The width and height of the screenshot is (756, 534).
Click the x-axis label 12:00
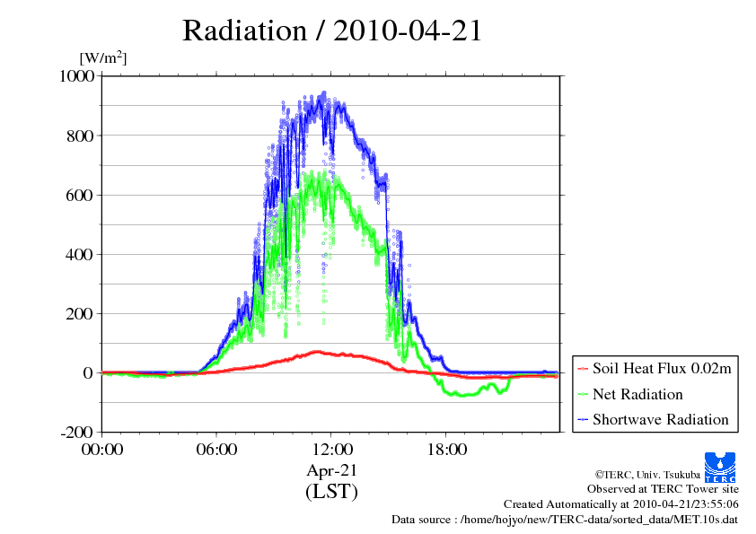click(331, 450)
